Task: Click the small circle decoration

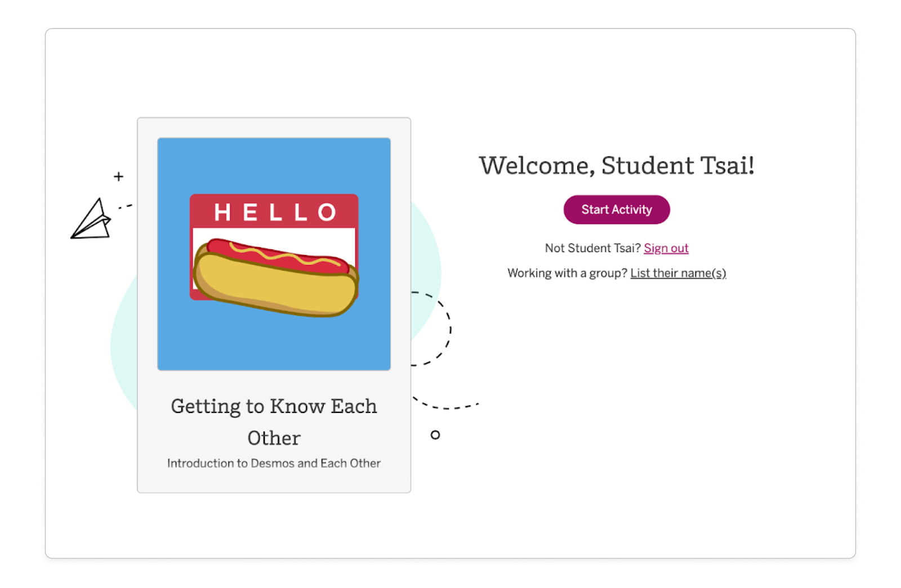Action: tap(435, 435)
